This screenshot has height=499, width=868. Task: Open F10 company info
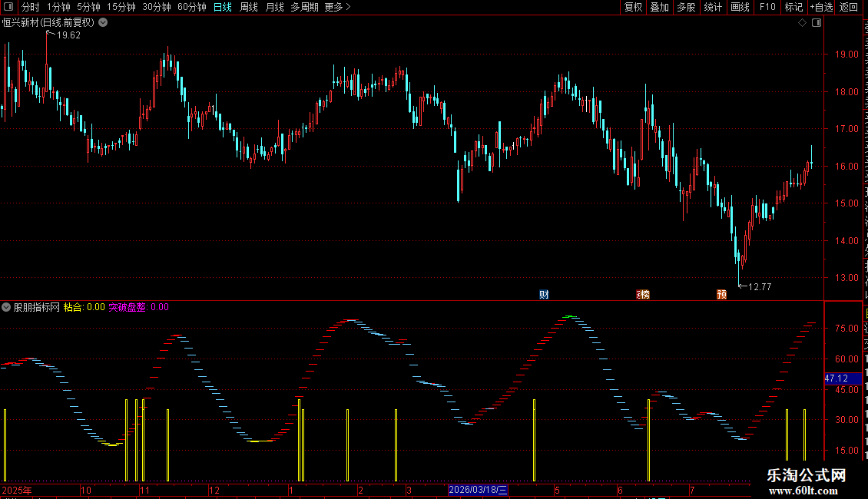(767, 7)
